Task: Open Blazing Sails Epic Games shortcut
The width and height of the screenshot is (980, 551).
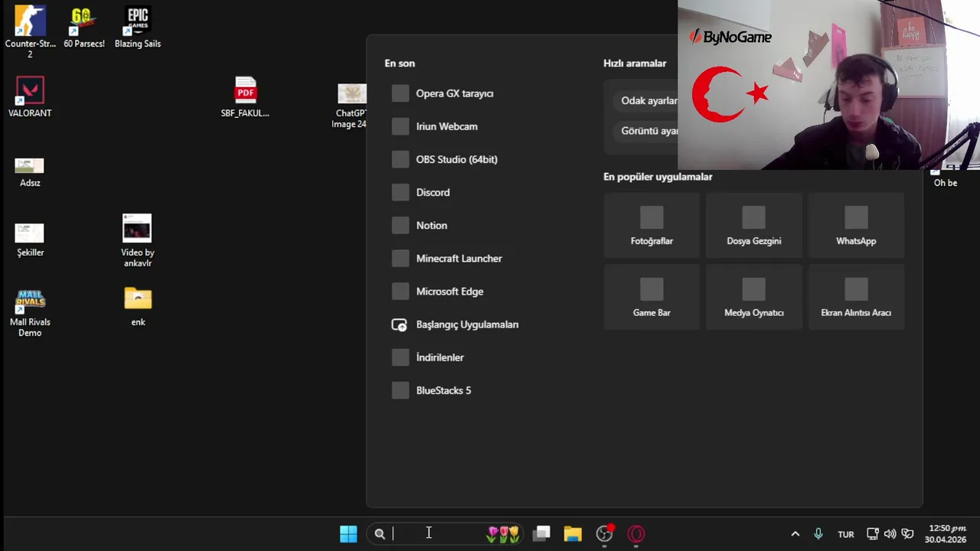Action: (138, 28)
